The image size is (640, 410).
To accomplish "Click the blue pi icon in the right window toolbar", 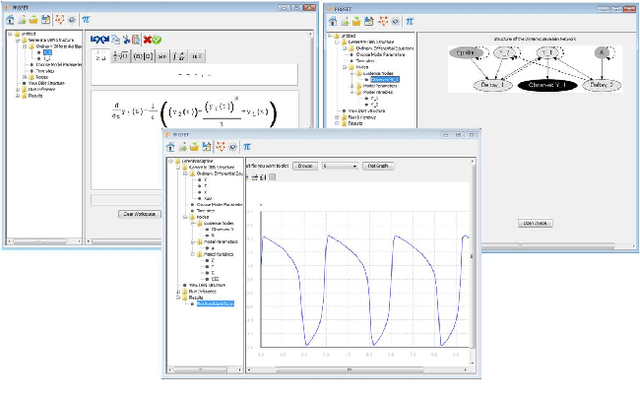I will click(409, 22).
